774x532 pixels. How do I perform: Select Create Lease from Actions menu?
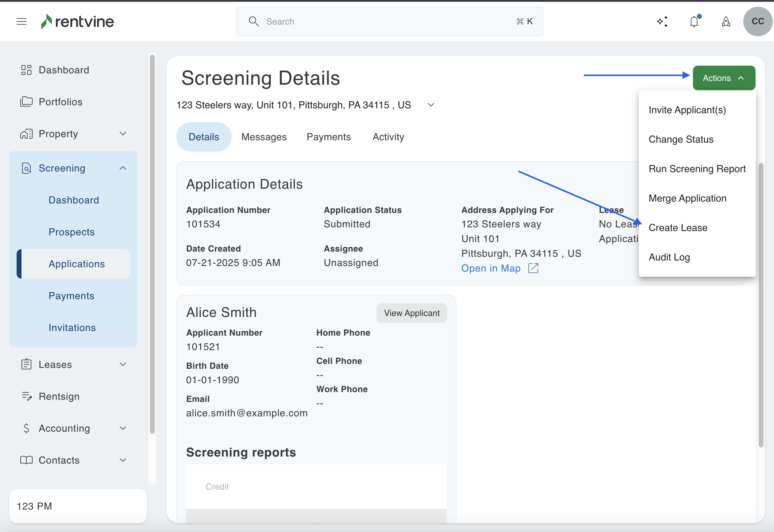point(678,228)
